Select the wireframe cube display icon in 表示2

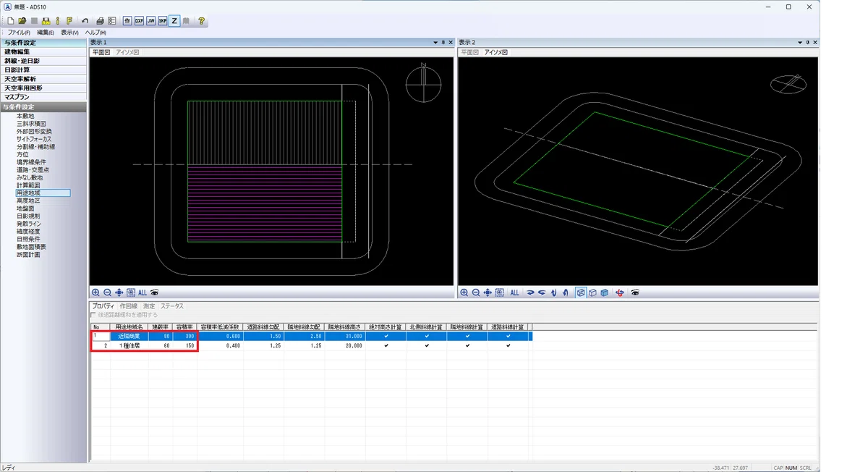(581, 293)
